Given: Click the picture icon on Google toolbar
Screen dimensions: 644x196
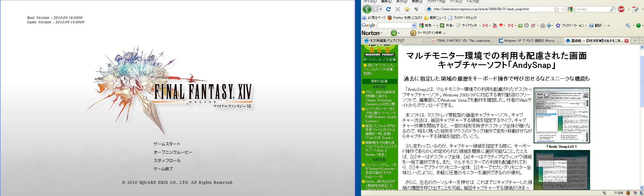Looking at the screenshot, I should pyautogui.click(x=520, y=26).
